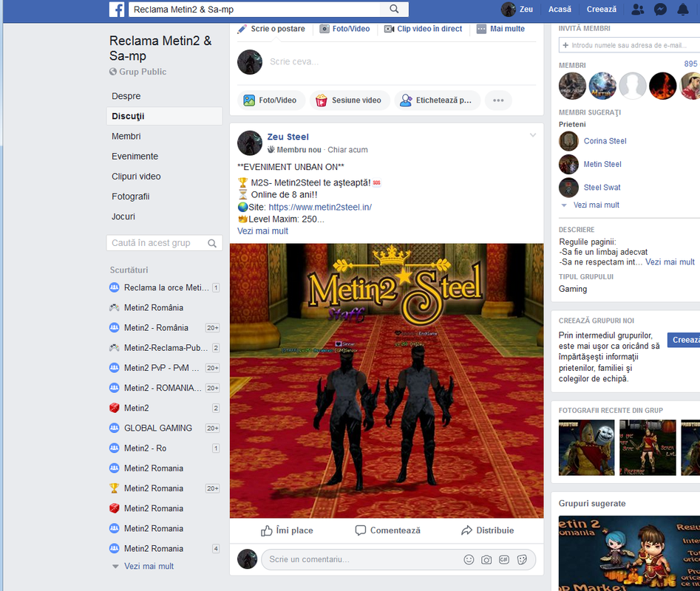700x591 pixels.
Task: Like the post with Îmi place
Action: 287,530
